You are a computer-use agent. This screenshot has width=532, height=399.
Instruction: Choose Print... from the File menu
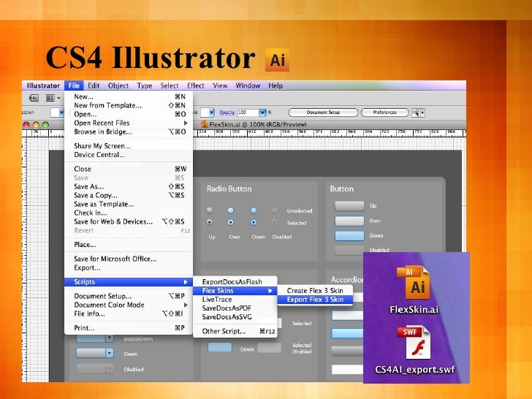click(129, 327)
